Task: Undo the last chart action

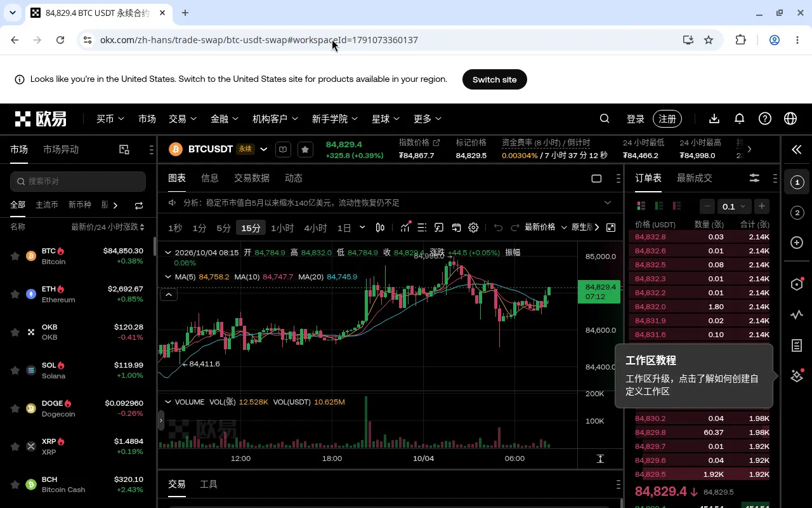Action: pos(498,227)
